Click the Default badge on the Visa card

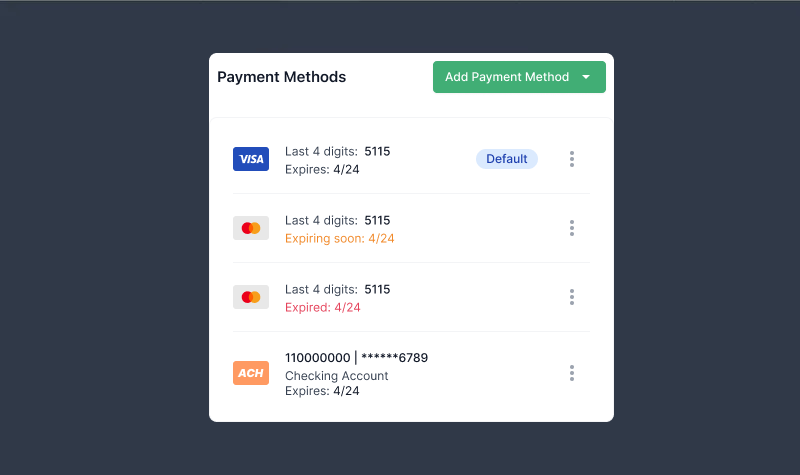[507, 159]
